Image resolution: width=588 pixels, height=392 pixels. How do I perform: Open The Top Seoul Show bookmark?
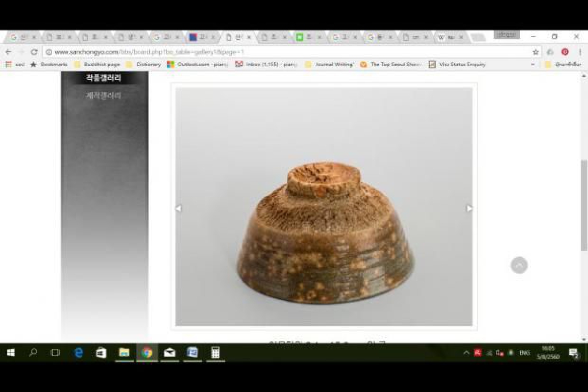[391, 64]
